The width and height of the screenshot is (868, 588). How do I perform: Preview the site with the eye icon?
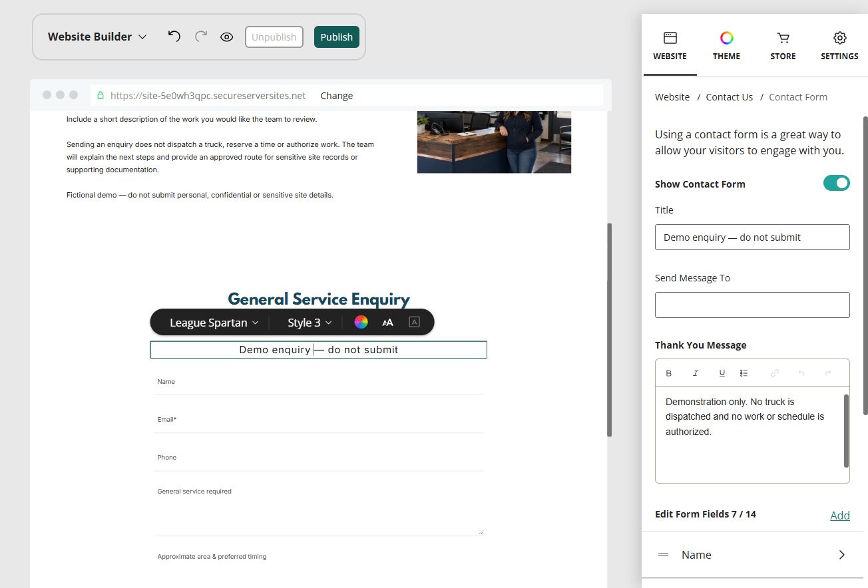[x=227, y=37]
